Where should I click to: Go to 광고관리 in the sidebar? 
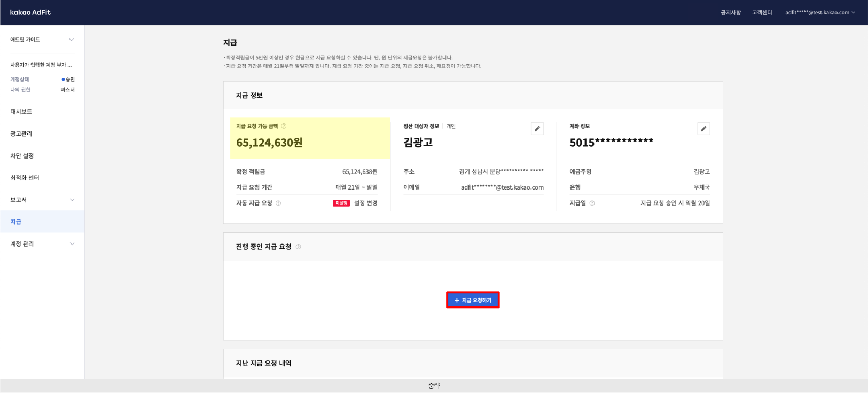pos(21,133)
